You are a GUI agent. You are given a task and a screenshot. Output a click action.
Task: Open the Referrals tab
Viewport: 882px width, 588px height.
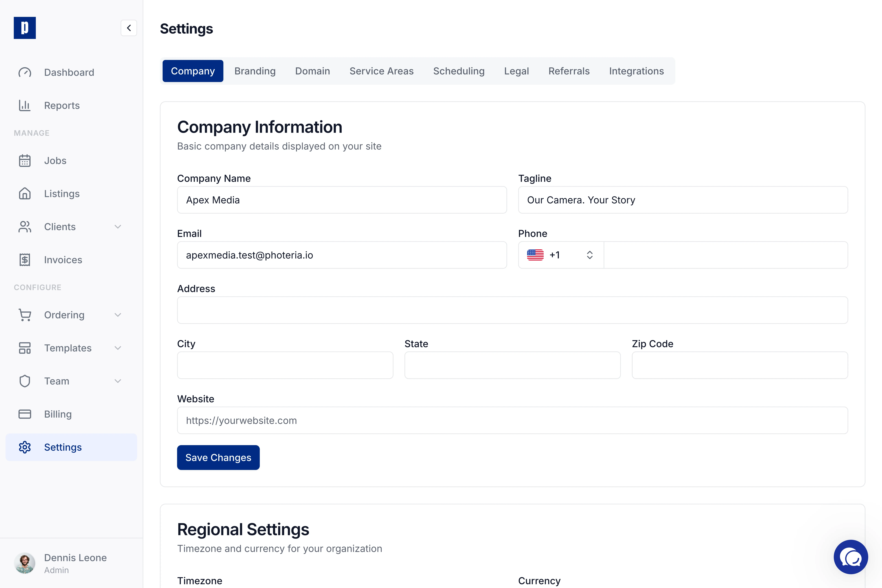(569, 71)
